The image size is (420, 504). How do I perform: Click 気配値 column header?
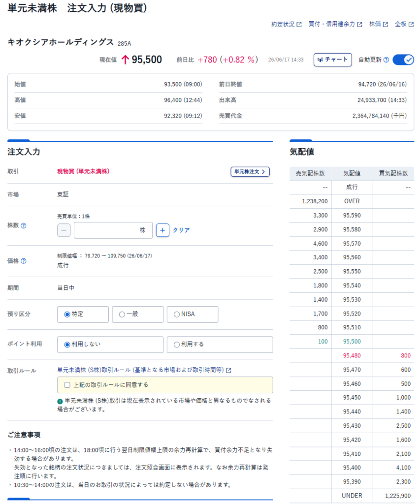(x=352, y=174)
